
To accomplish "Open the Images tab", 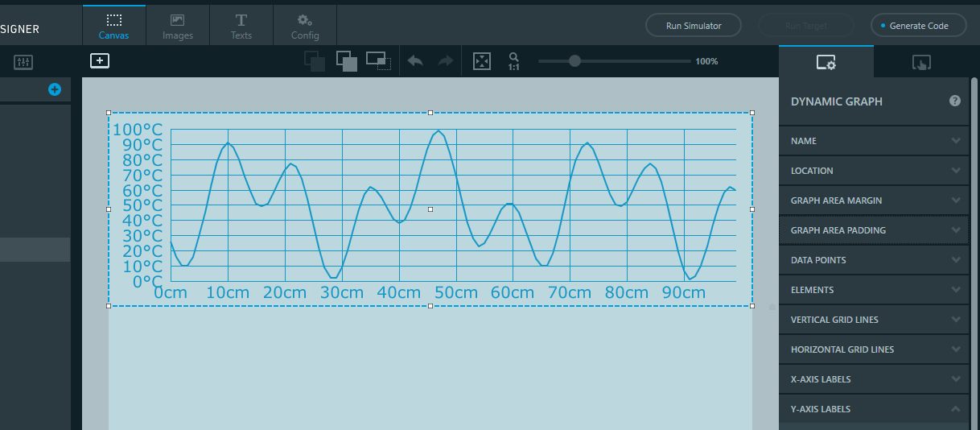I will pos(178,25).
